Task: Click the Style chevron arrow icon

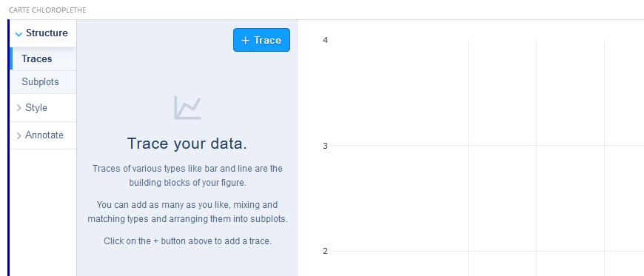Action: click(x=19, y=108)
